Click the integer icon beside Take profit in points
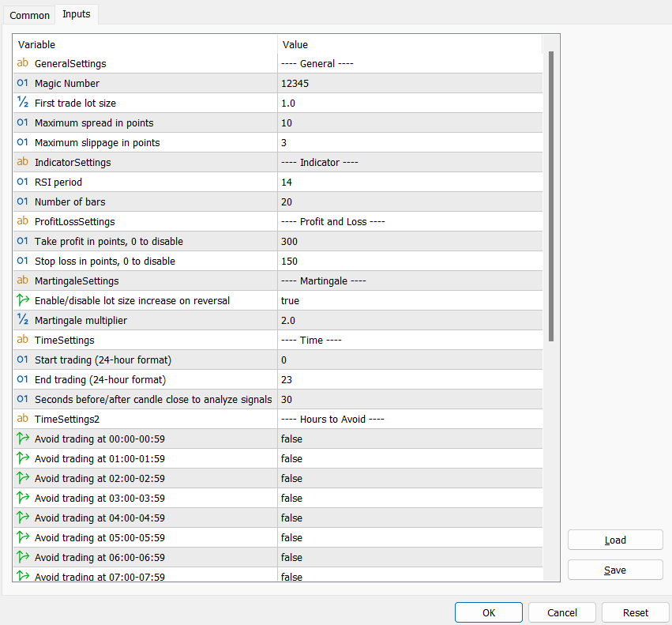The height and width of the screenshot is (625, 672). click(23, 241)
